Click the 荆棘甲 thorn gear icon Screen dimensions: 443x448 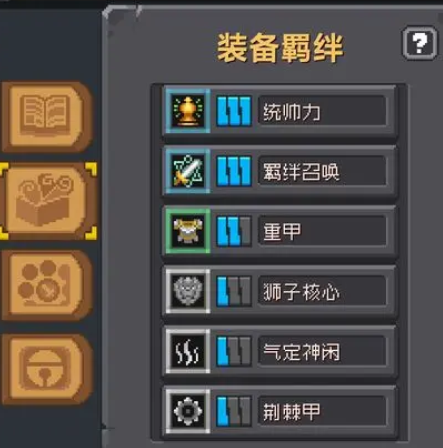[x=188, y=411]
